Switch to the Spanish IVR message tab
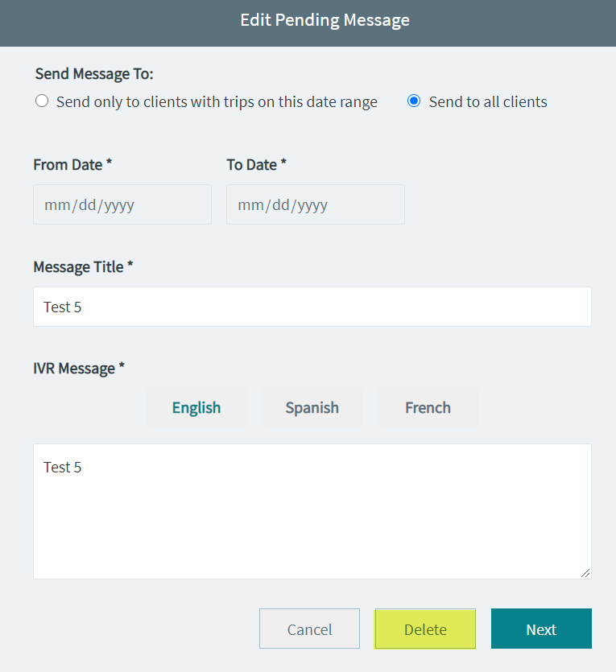Image resolution: width=616 pixels, height=672 pixels. (x=312, y=407)
